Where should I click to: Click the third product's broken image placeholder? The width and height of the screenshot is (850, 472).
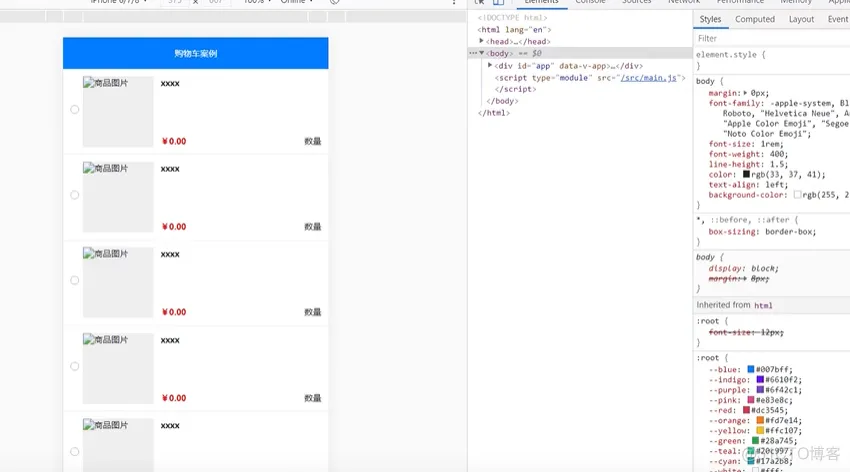point(118,282)
